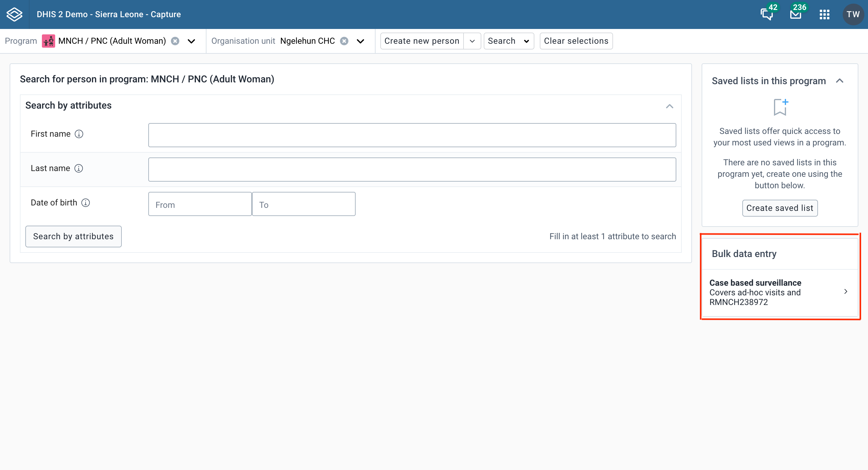Click the bookmark saved-list icon
The image size is (868, 470).
[780, 107]
